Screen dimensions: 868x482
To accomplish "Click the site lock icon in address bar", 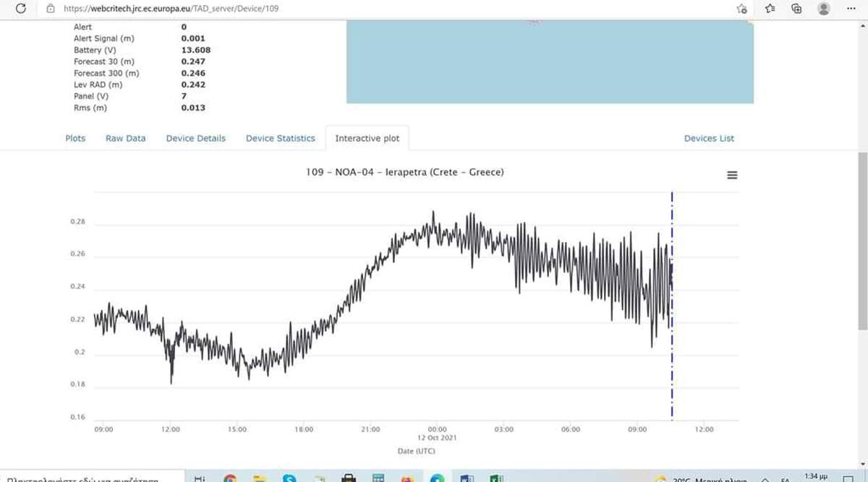I will [50, 9].
